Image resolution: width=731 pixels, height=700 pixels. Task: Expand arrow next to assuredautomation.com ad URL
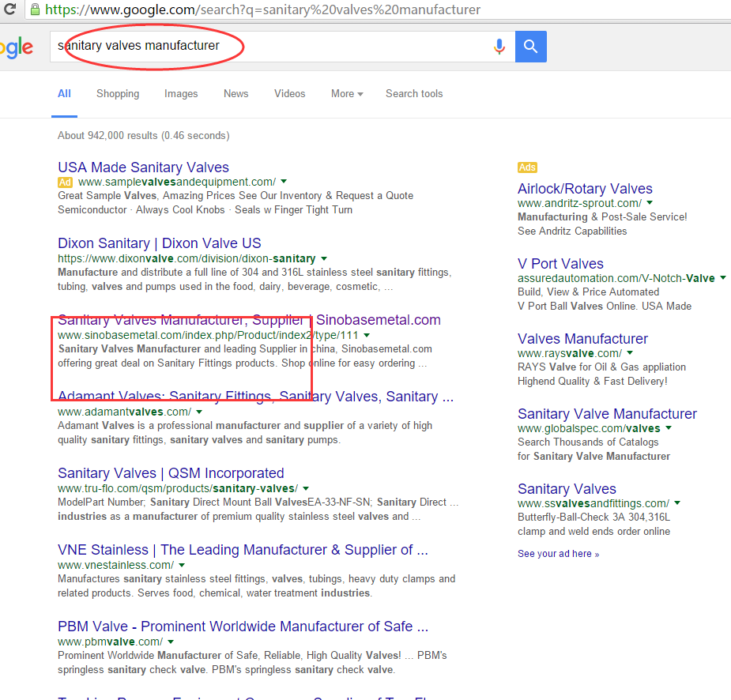[x=723, y=278]
